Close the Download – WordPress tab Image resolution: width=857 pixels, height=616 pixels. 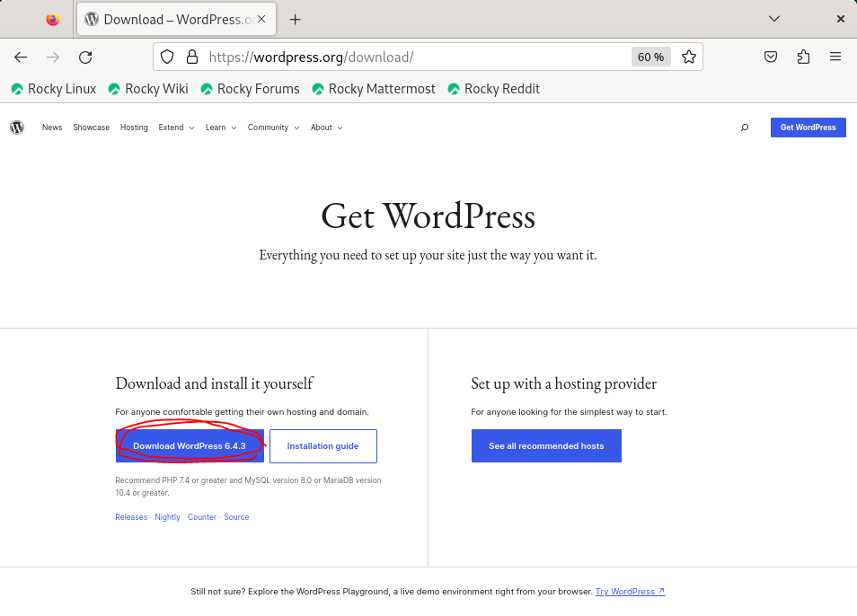(x=261, y=19)
